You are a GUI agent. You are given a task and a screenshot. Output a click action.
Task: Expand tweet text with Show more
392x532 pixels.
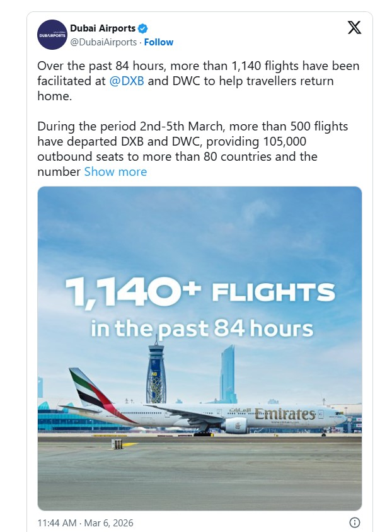click(115, 171)
